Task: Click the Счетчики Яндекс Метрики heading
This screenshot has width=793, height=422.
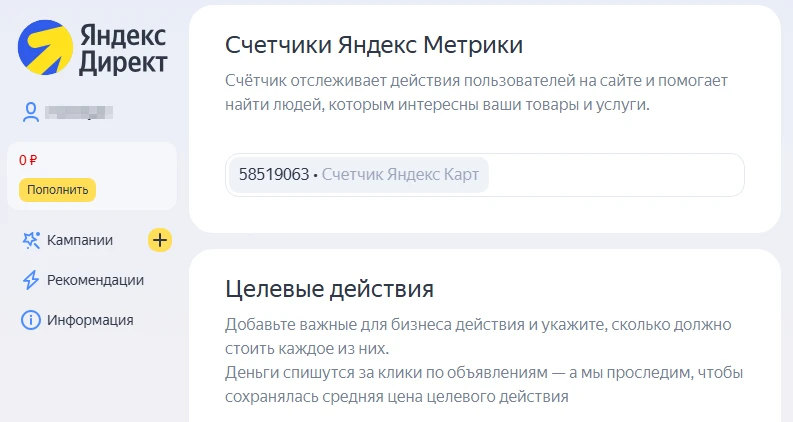Action: (x=374, y=45)
